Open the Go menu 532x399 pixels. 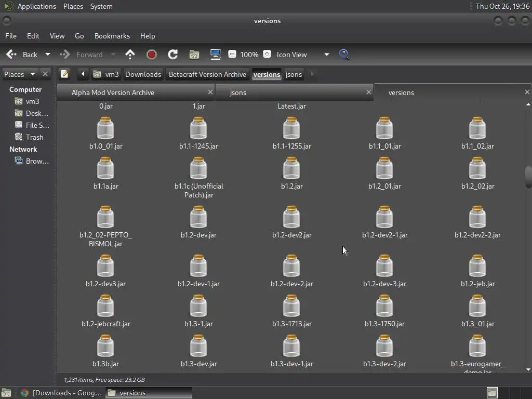click(79, 36)
